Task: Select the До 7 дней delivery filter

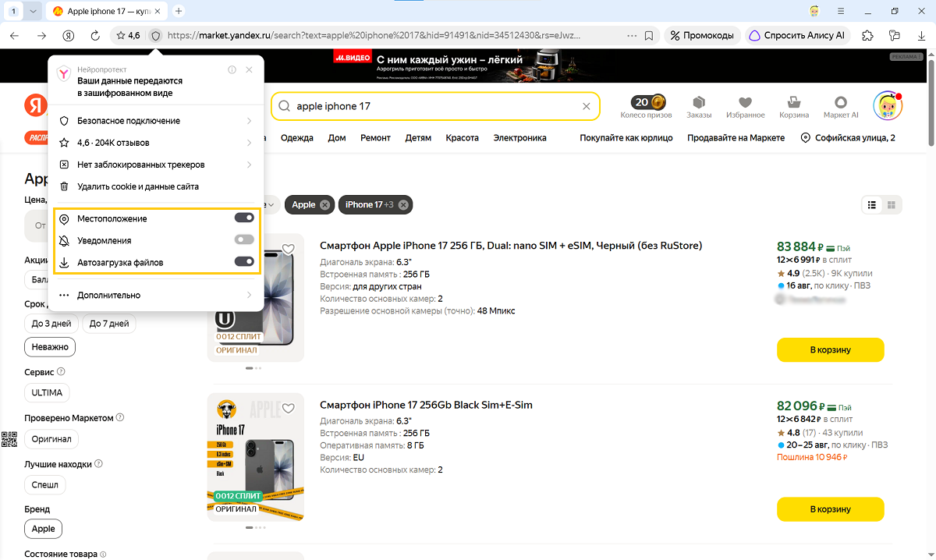Action: click(x=109, y=323)
